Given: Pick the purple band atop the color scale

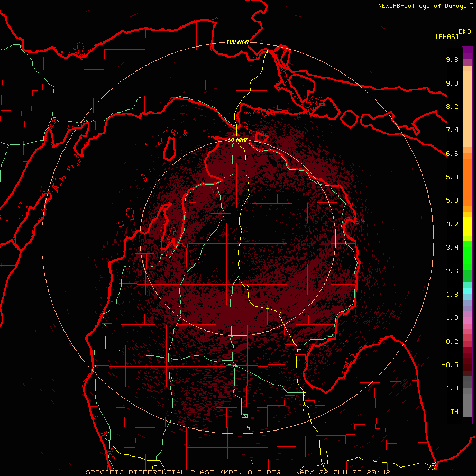Looking at the screenshot, I should coord(467,53).
